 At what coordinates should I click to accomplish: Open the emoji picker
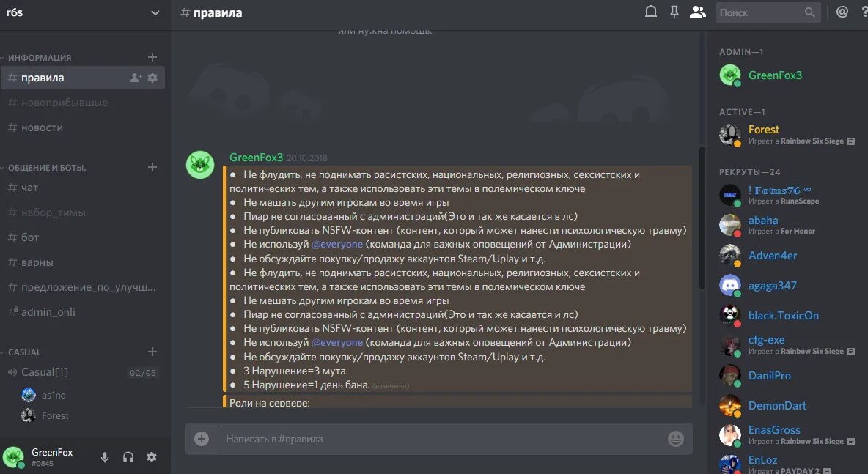coord(675,439)
